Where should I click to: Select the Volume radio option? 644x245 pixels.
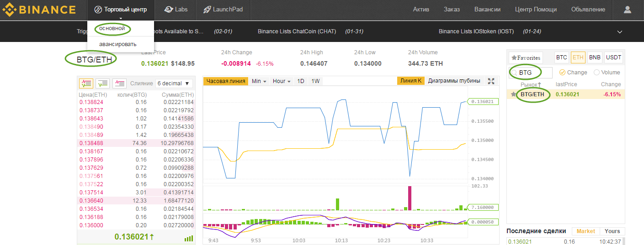tap(596, 73)
